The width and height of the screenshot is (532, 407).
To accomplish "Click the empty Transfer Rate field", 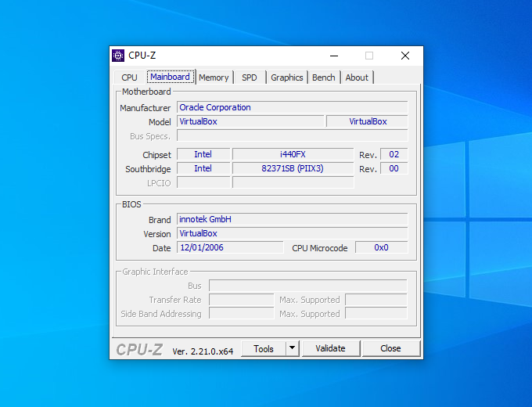I will [x=241, y=300].
